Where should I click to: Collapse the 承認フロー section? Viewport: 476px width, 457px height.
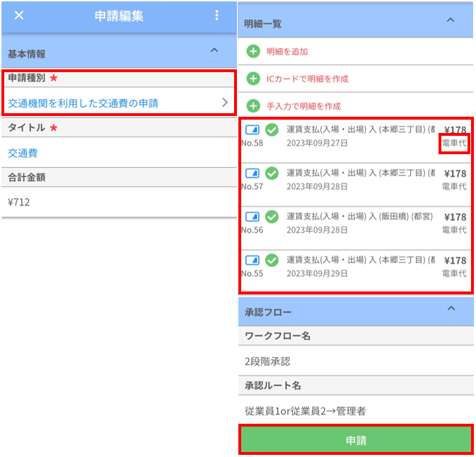pyautogui.click(x=451, y=308)
